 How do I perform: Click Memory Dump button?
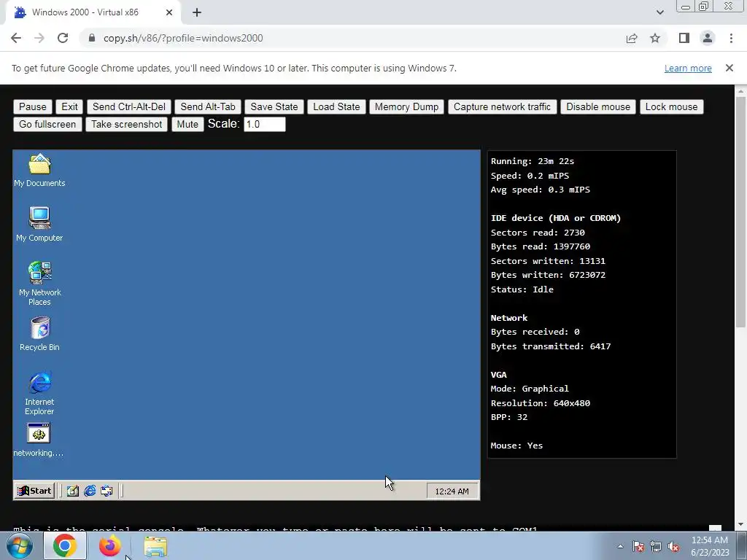pyautogui.click(x=406, y=106)
